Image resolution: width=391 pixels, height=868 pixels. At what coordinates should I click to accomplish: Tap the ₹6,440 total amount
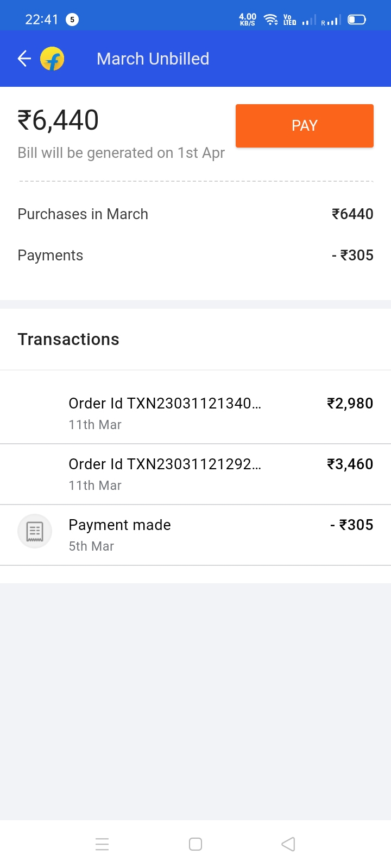(58, 120)
